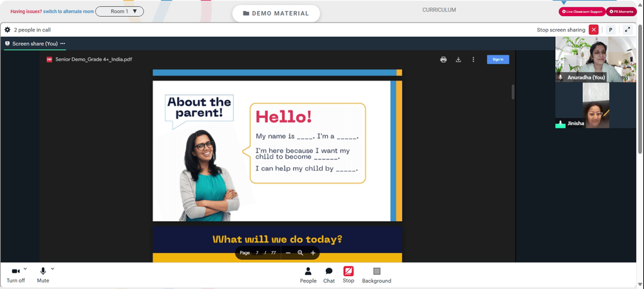644x289 pixels.
Task: Open Live Classroom Support
Action: 582,12
